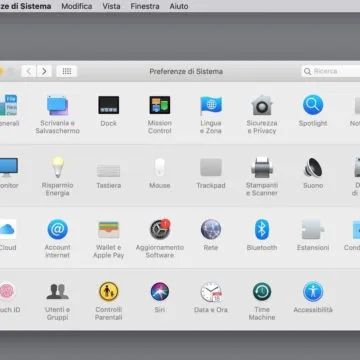Screen dimensions: 360x360
Task: Open Mouse preferences
Action: pyautogui.click(x=160, y=173)
